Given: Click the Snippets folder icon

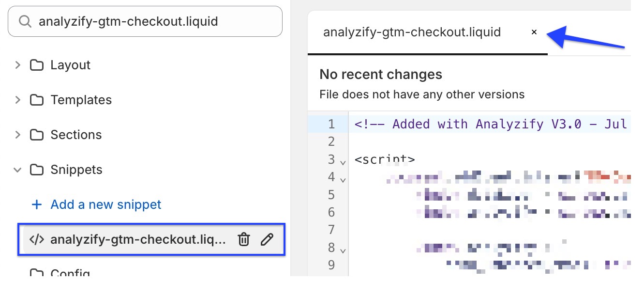Looking at the screenshot, I should pyautogui.click(x=37, y=170).
